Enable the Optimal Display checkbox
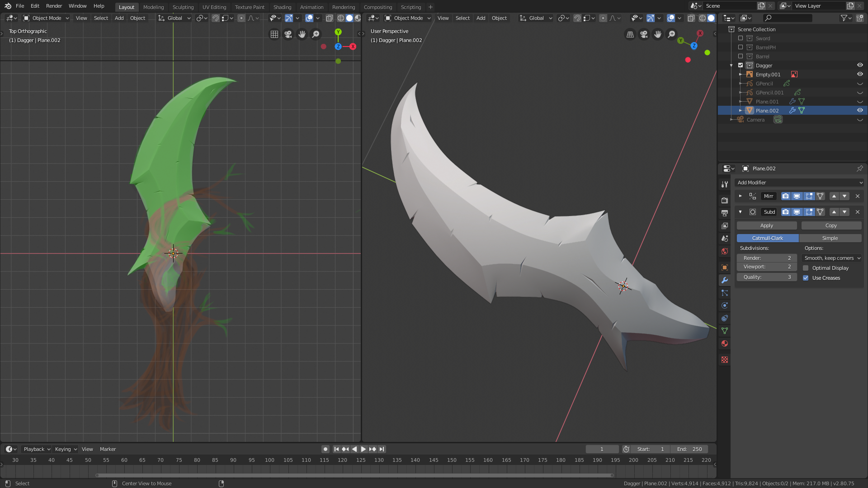The image size is (868, 488). [x=806, y=268]
